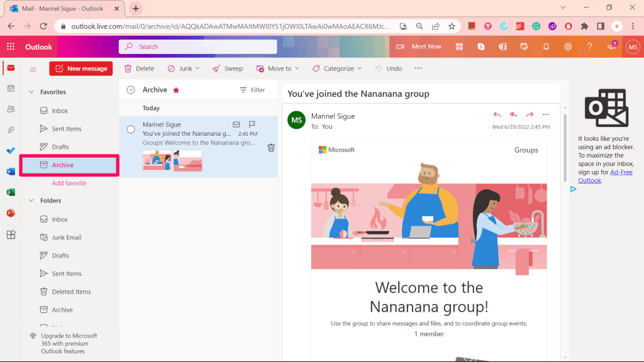Click the New message button
644x362 pixels.
(x=80, y=69)
